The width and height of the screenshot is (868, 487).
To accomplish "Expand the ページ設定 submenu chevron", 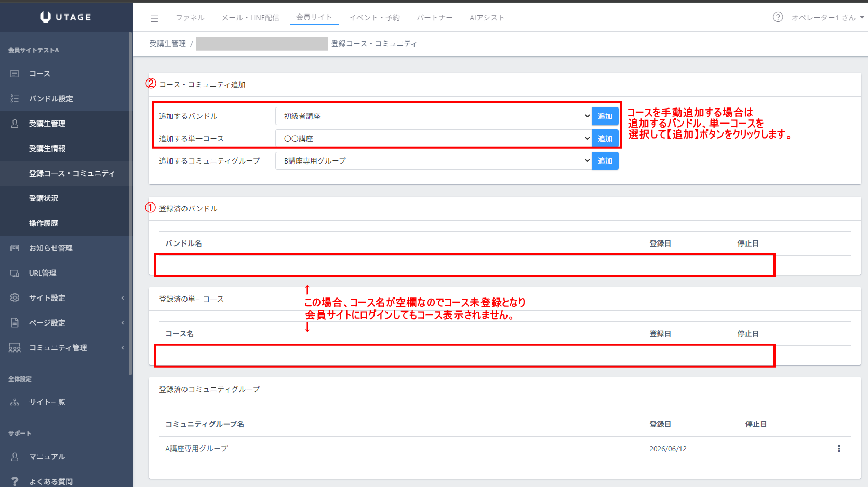I will [123, 323].
